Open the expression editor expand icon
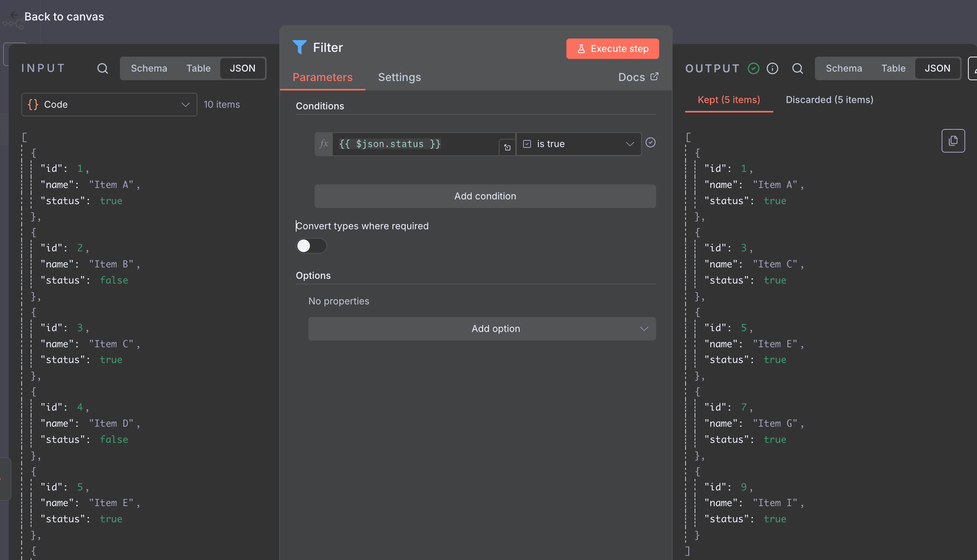This screenshot has width=977, height=560. click(507, 147)
